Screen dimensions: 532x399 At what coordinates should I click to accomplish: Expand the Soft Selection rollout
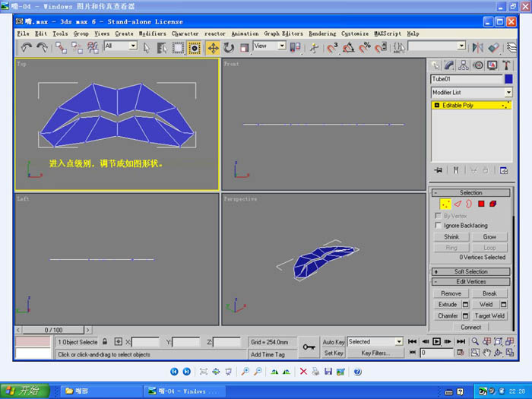pos(470,271)
